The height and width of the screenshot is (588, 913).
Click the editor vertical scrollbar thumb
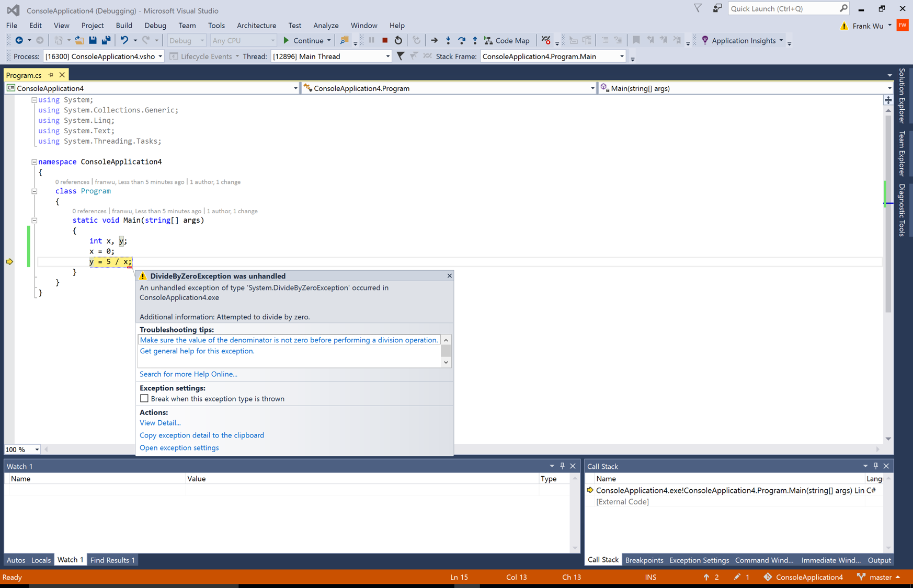[x=888, y=213]
